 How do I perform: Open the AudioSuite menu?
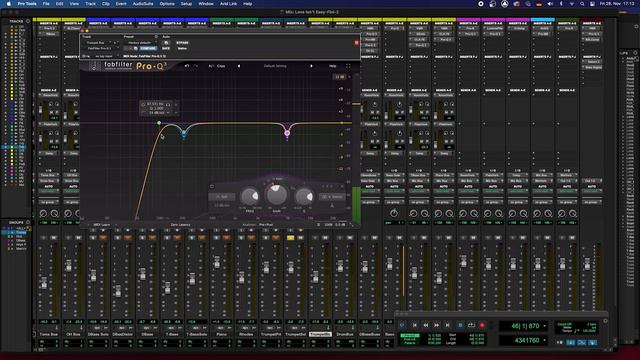coord(143,4)
